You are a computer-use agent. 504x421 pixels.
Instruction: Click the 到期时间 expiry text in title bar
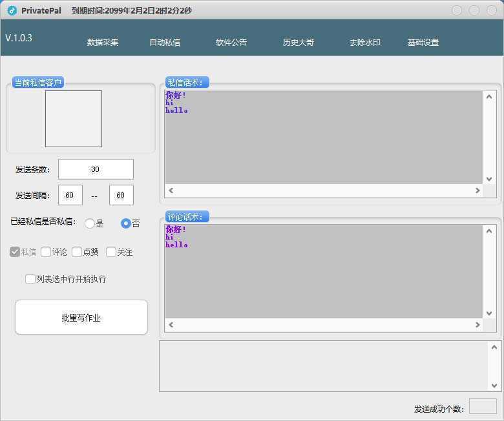click(x=131, y=10)
